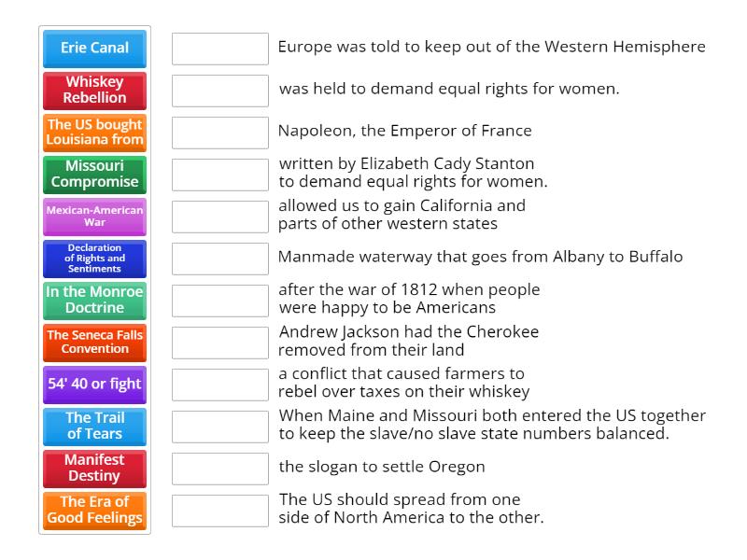Choose empty slot beside 'written by Elizabeth Cady Stanton'

point(220,175)
